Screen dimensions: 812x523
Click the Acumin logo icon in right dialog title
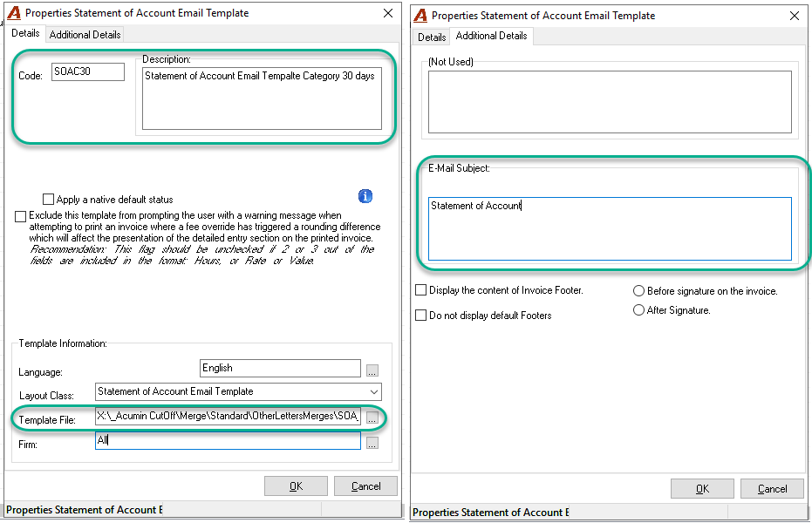(420, 16)
